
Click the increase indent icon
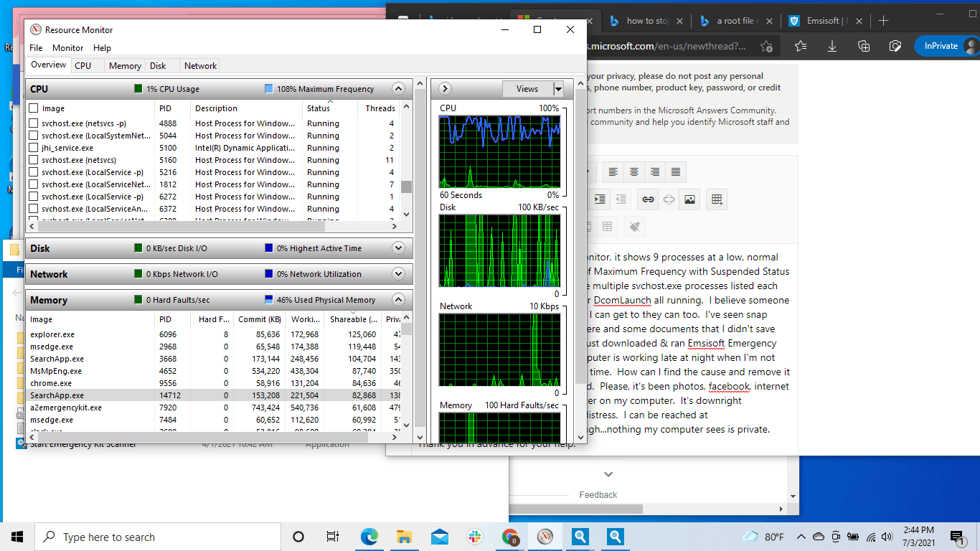tap(600, 199)
